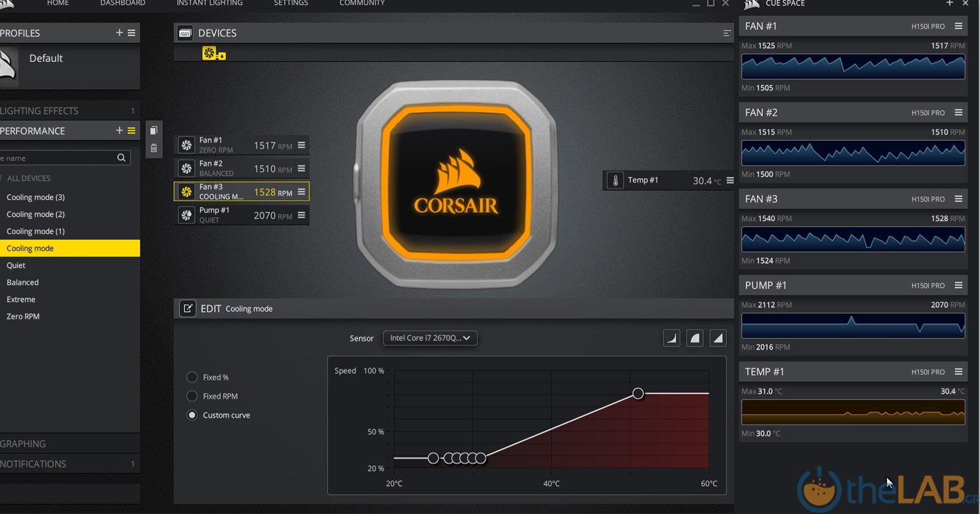The image size is (980, 514).
Task: Click the highest curve point near 50°C
Action: 638,393
